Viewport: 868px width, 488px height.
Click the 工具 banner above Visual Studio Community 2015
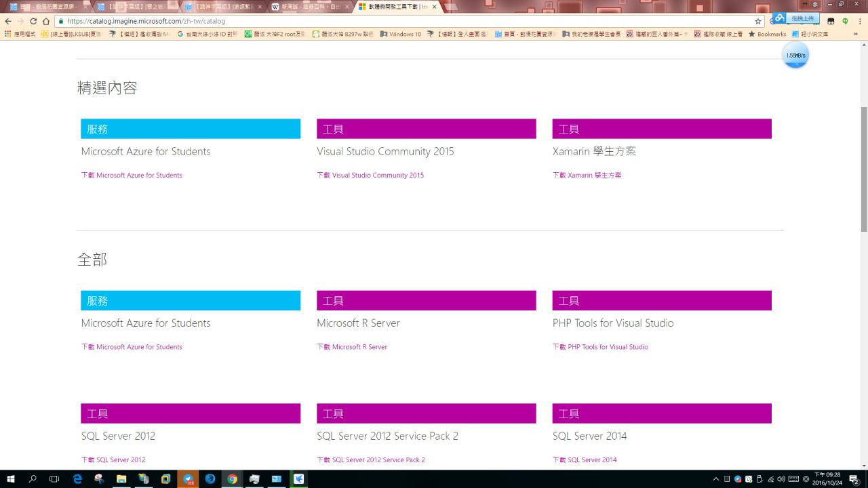point(427,129)
